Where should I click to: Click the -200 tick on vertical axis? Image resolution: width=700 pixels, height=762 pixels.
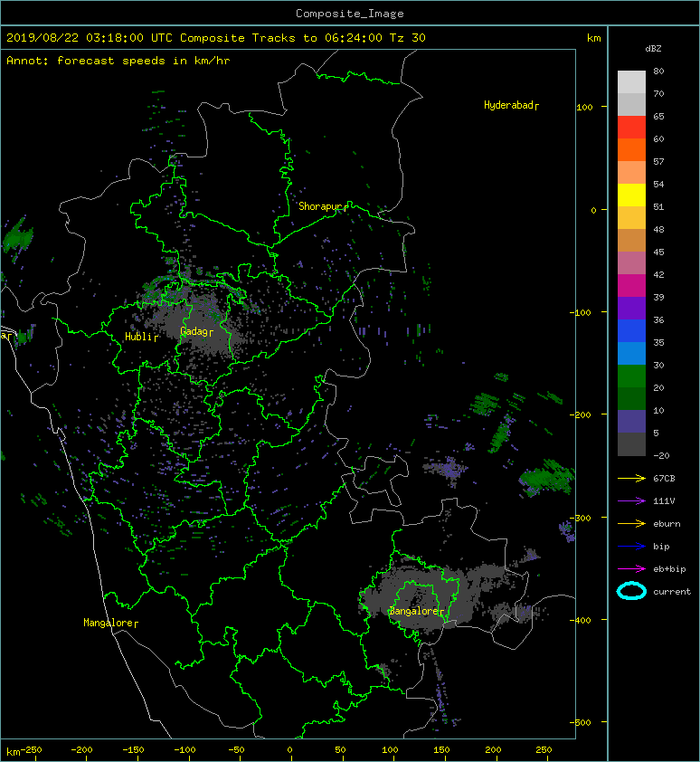tap(582, 414)
